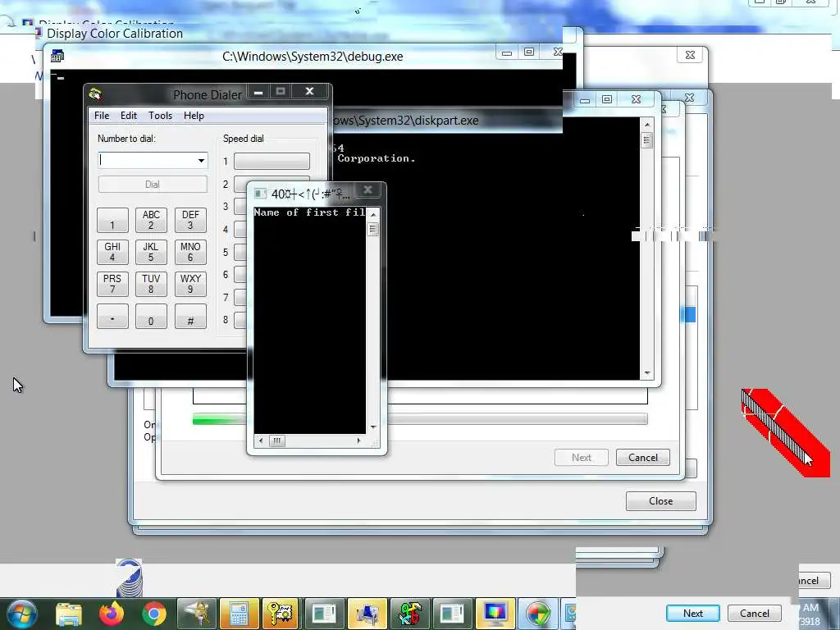Launch Google Chrome from the taskbar
The width and height of the screenshot is (840, 630).
click(x=154, y=614)
